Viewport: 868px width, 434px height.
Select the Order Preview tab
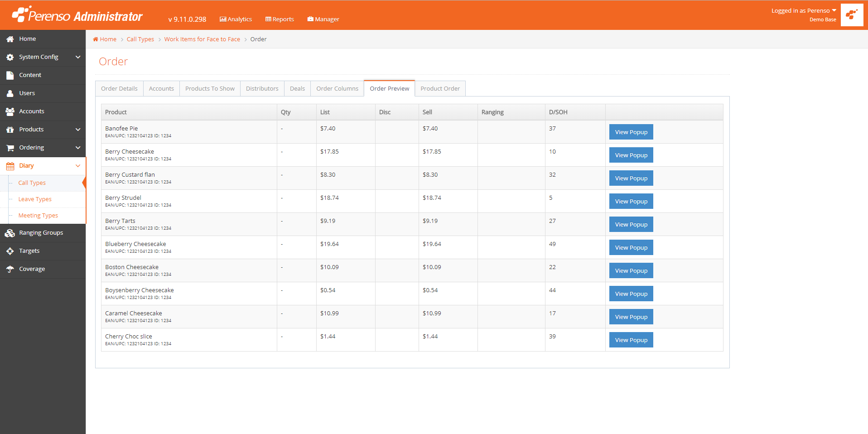(389, 89)
